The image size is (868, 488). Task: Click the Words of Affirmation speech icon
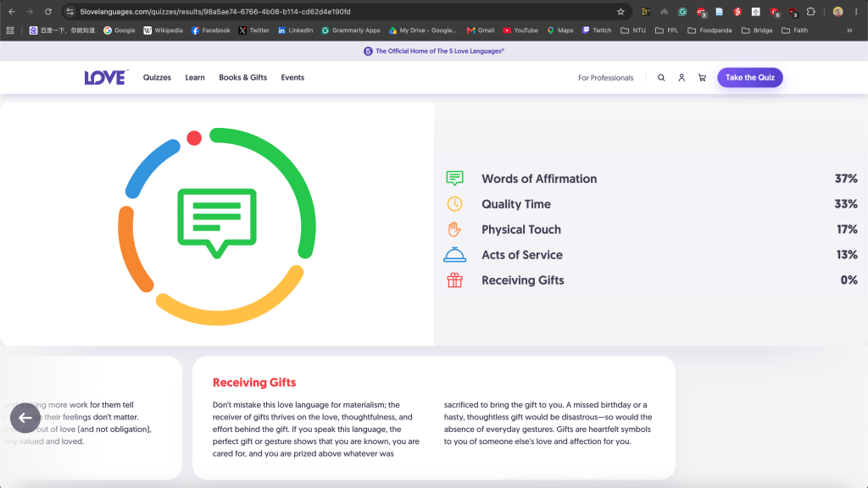(x=454, y=178)
